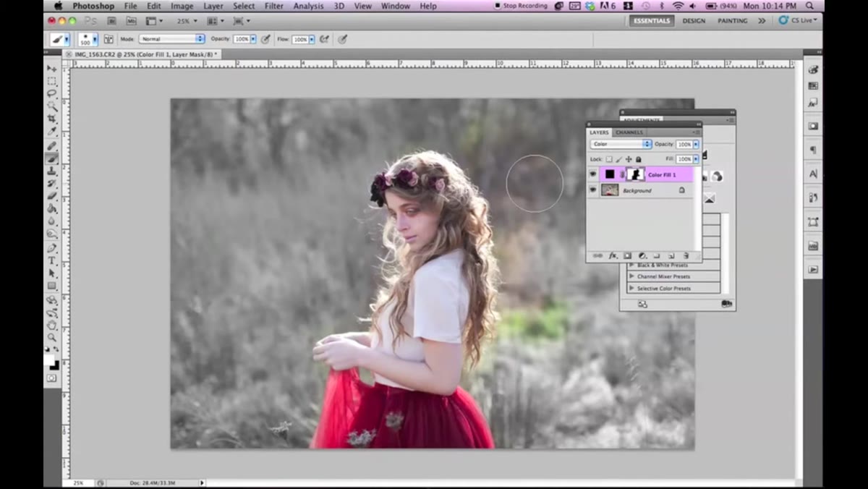Open the Select menu
This screenshot has width=868, height=489.
(x=244, y=6)
